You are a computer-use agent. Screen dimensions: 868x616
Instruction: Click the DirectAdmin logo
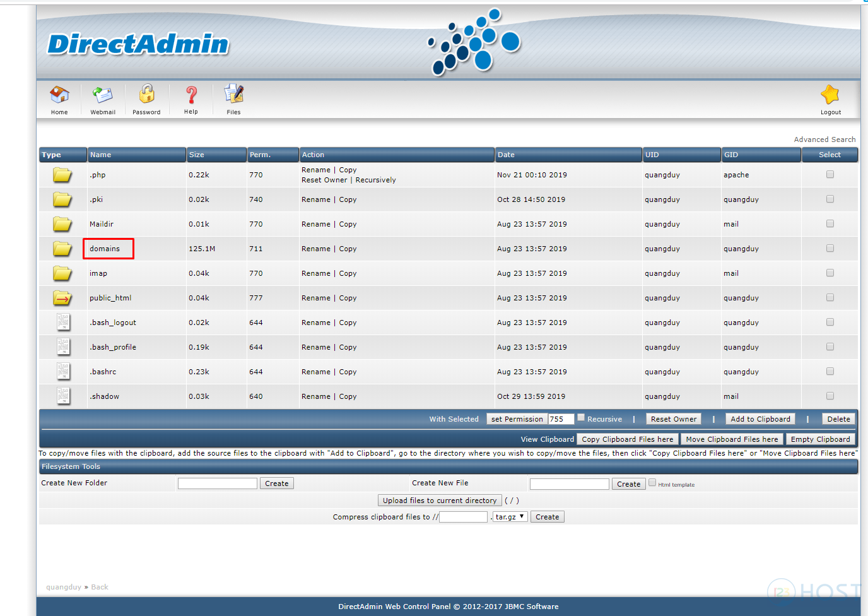(138, 44)
